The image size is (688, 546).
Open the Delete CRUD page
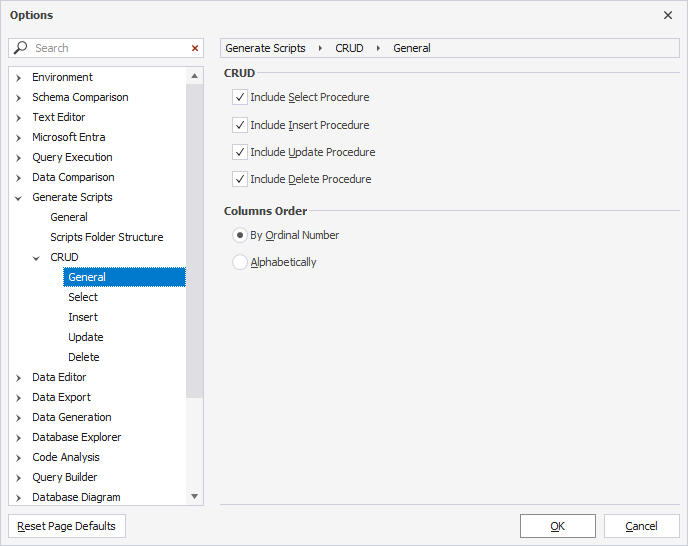point(83,357)
